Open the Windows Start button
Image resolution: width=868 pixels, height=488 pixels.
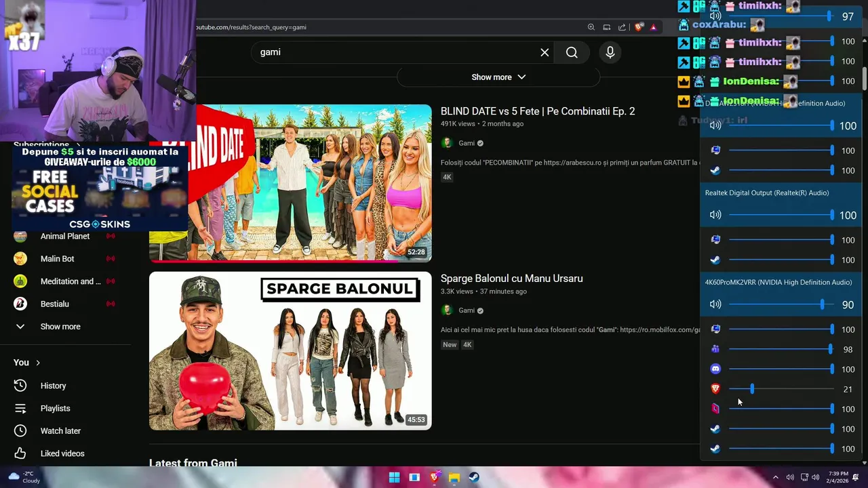click(x=394, y=477)
